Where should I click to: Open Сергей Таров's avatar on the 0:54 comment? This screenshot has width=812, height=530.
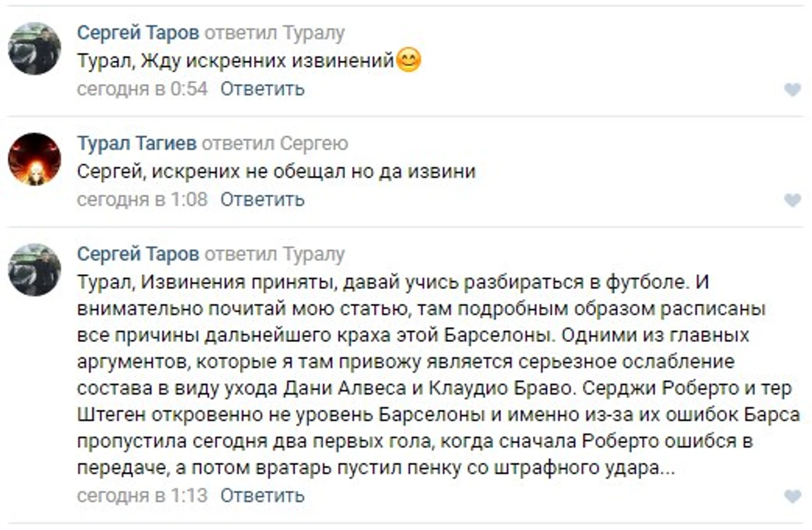tap(34, 48)
